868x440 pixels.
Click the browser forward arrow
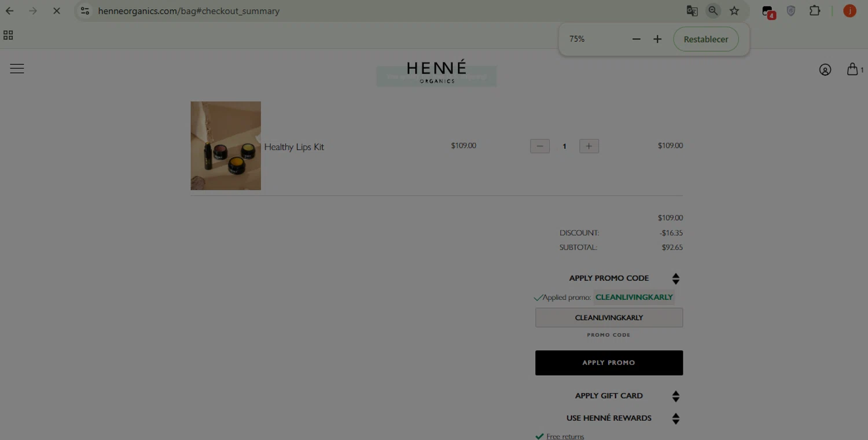(x=33, y=11)
